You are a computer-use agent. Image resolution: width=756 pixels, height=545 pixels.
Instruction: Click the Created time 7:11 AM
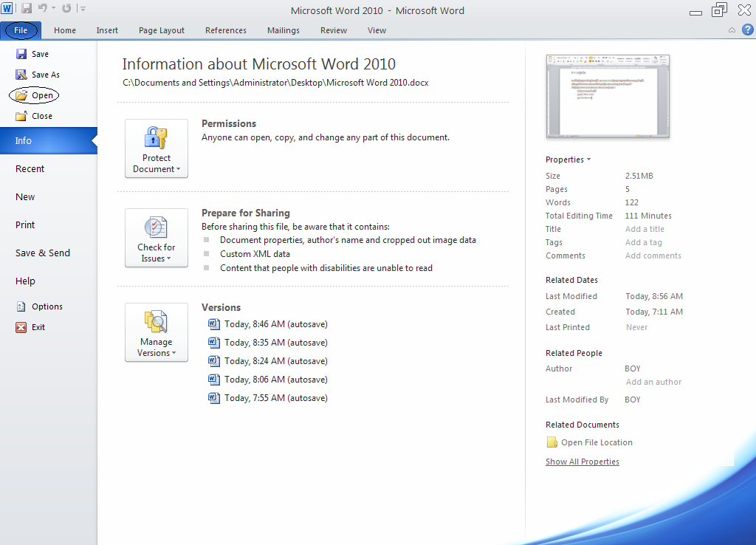654,312
